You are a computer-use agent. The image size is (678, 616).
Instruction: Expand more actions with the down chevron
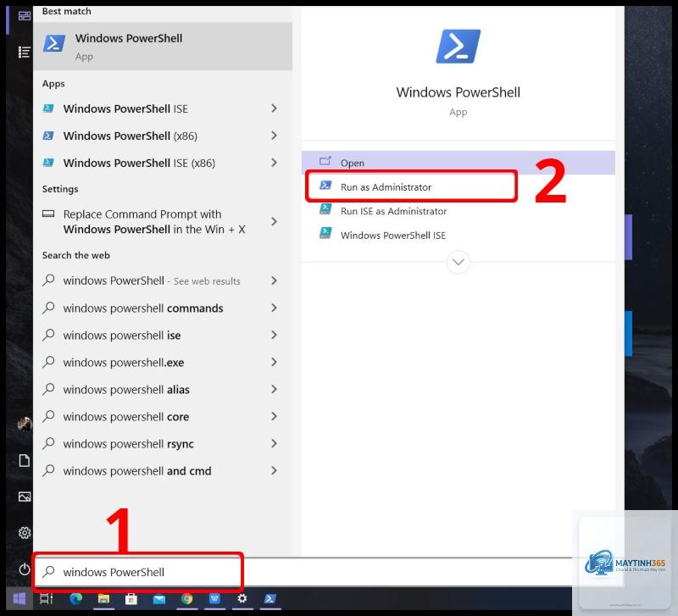coord(458,262)
